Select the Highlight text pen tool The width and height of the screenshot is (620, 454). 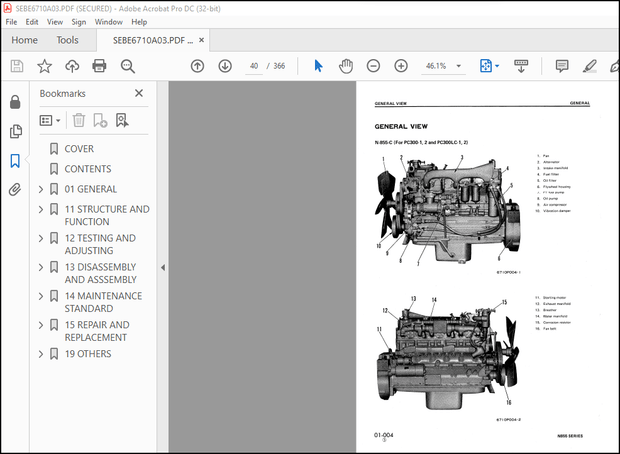(x=590, y=66)
